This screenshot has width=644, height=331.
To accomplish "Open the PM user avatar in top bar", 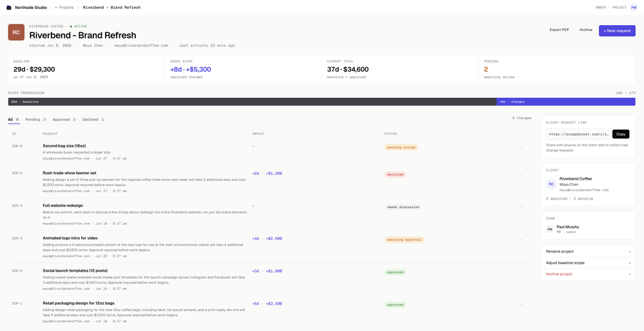I will (x=634, y=7).
